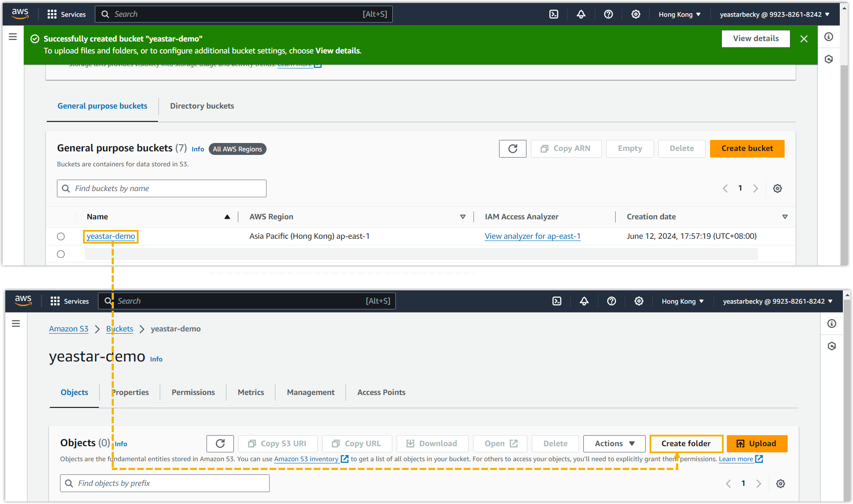Switch to the Directory buckets tab
The height and width of the screenshot is (504, 853).
pyautogui.click(x=202, y=106)
